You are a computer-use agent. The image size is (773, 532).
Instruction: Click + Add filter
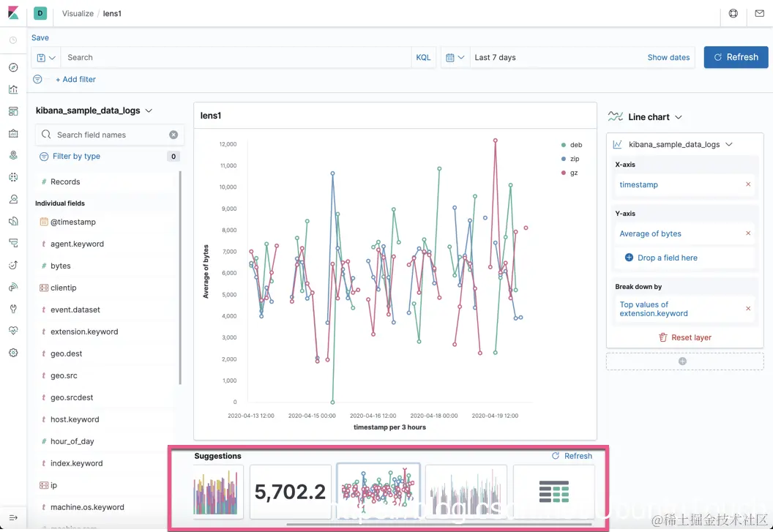click(75, 79)
